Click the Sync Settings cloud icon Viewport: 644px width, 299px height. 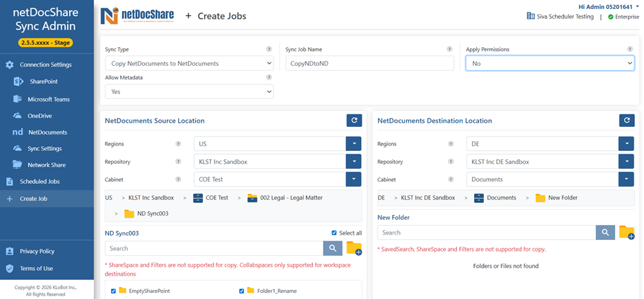tap(17, 149)
